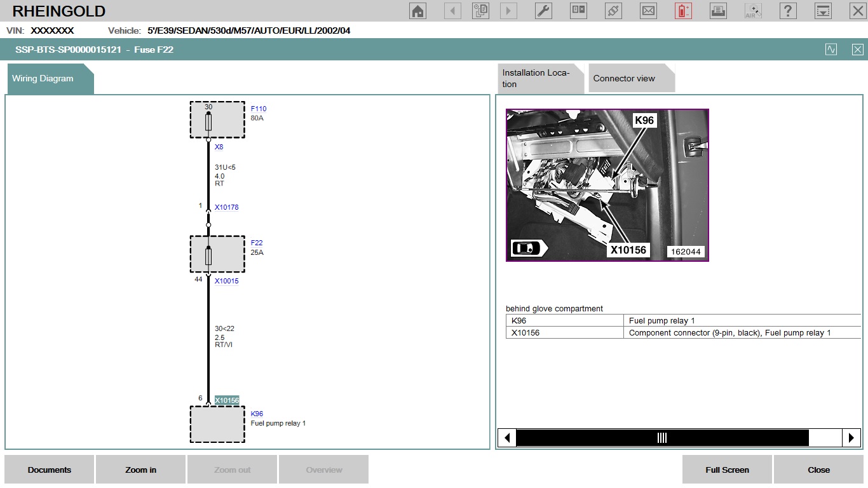Screen dimensions: 868x488
Task: Click the horizontal scrollbar thumb in location panel
Action: tap(662, 438)
